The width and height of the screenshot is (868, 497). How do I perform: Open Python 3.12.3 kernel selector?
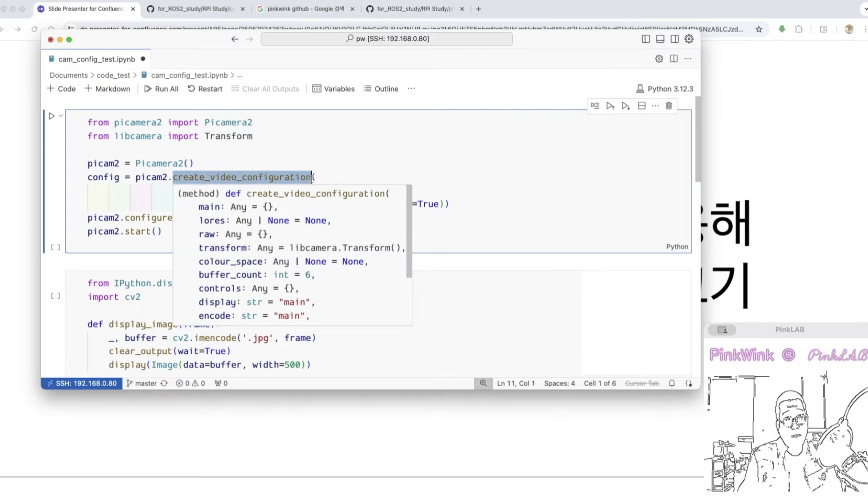665,89
